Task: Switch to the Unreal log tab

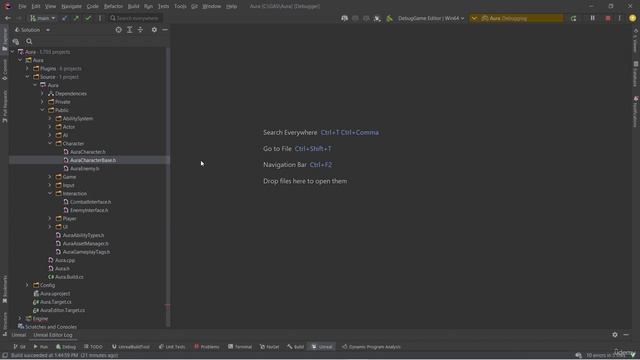Action: pos(18,335)
